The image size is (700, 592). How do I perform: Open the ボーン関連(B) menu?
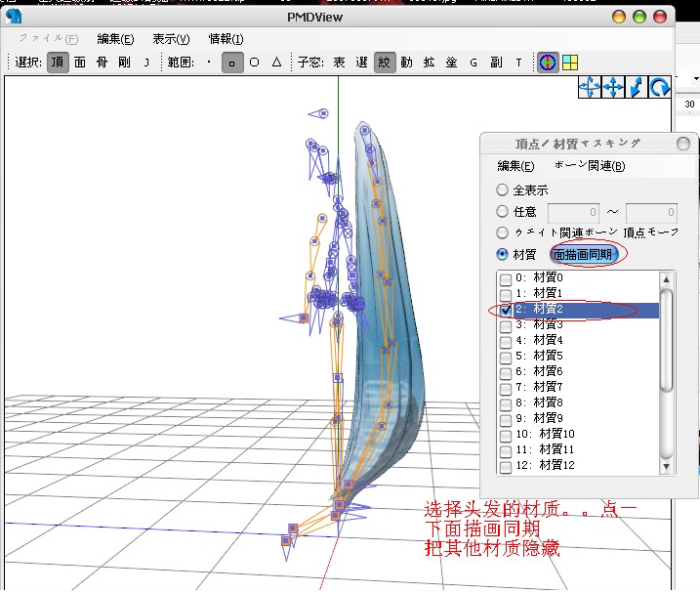pos(590,166)
